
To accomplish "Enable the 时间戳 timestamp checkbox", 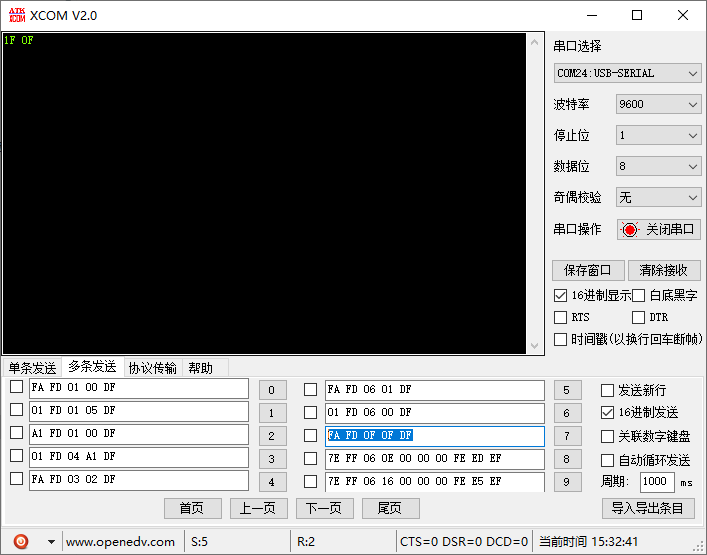I will 560,339.
